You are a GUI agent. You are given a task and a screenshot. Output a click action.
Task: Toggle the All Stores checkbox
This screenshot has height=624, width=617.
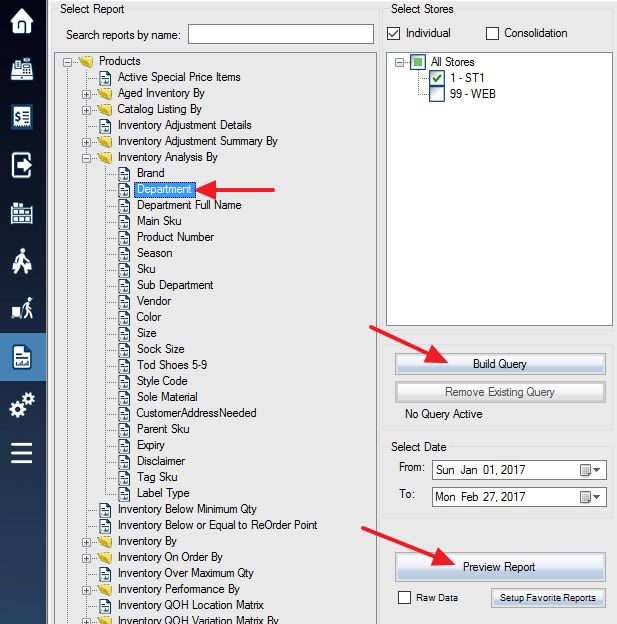click(418, 62)
